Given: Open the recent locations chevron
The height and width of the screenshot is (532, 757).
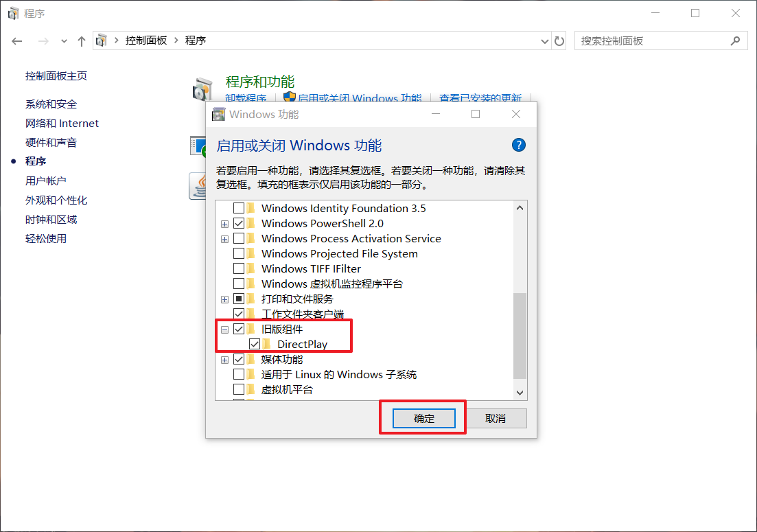Looking at the screenshot, I should (x=64, y=41).
